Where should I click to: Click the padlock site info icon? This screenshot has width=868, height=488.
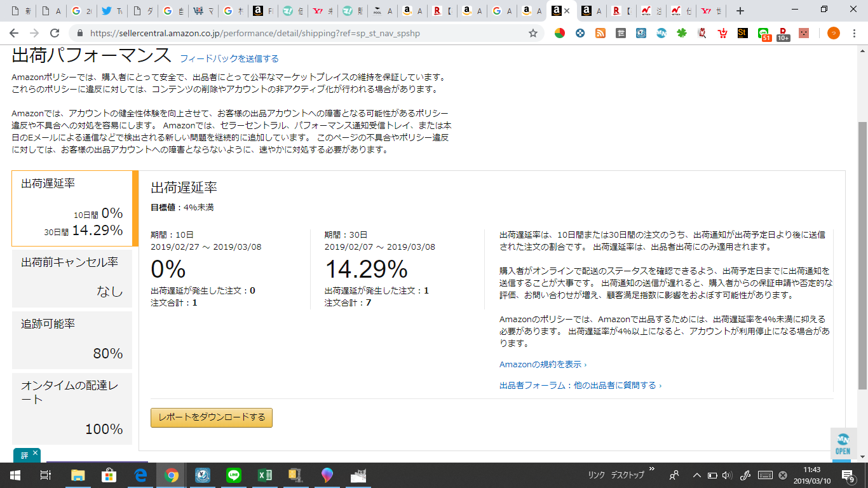[x=80, y=33]
